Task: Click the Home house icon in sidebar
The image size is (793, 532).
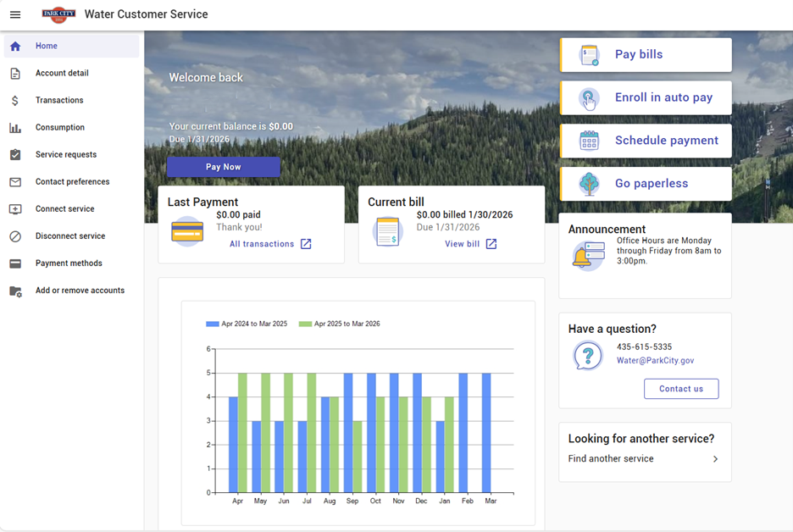Action: (15, 47)
